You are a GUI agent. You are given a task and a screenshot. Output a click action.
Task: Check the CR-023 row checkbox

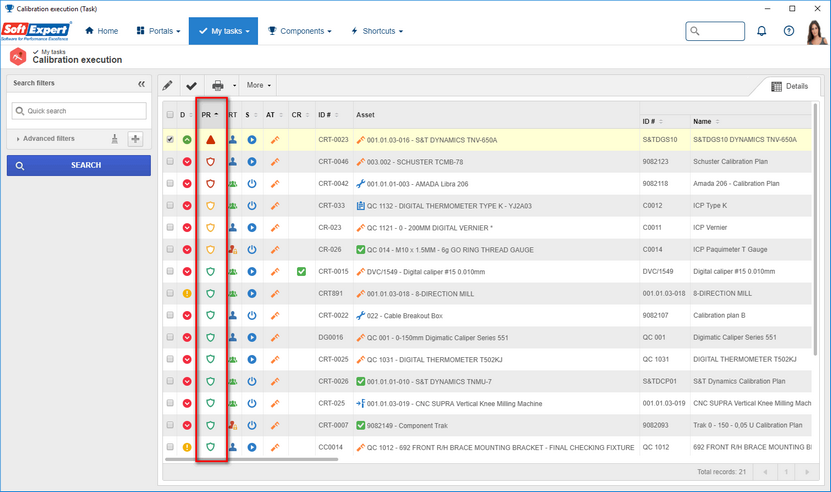(170, 227)
